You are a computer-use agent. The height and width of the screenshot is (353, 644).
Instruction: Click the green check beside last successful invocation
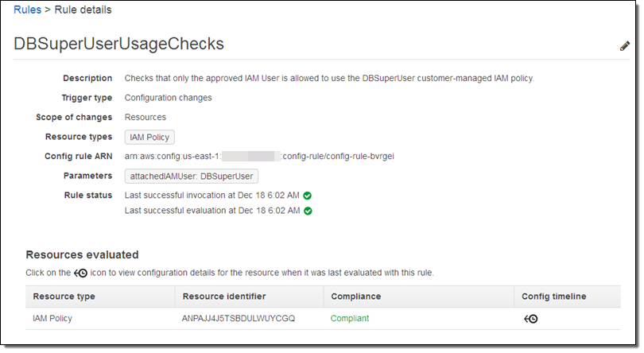[307, 195]
